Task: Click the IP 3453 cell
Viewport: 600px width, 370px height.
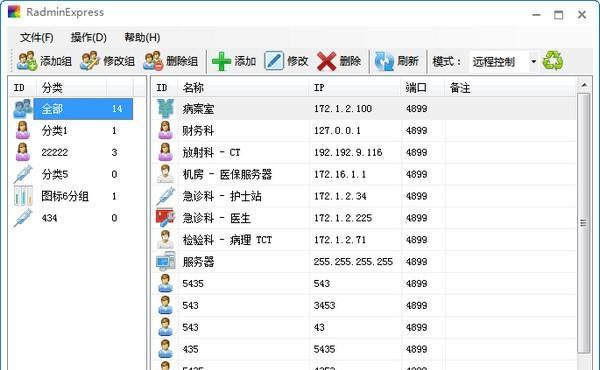Action: click(x=324, y=305)
